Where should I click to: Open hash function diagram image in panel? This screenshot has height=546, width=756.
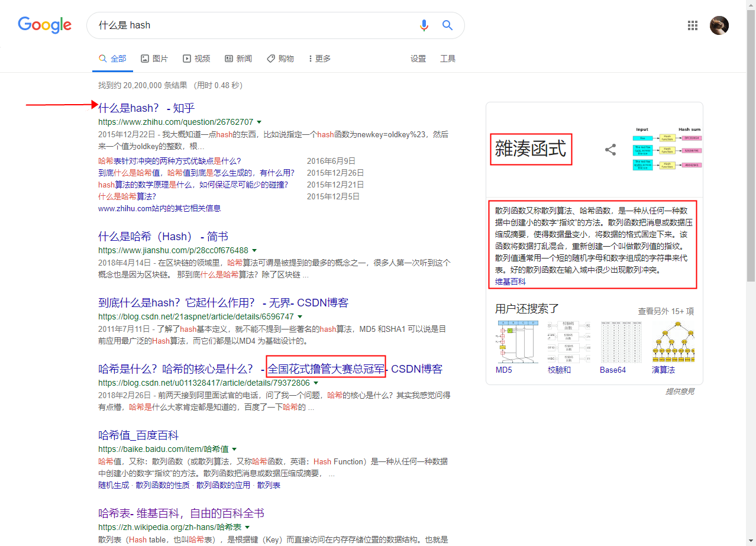668,150
